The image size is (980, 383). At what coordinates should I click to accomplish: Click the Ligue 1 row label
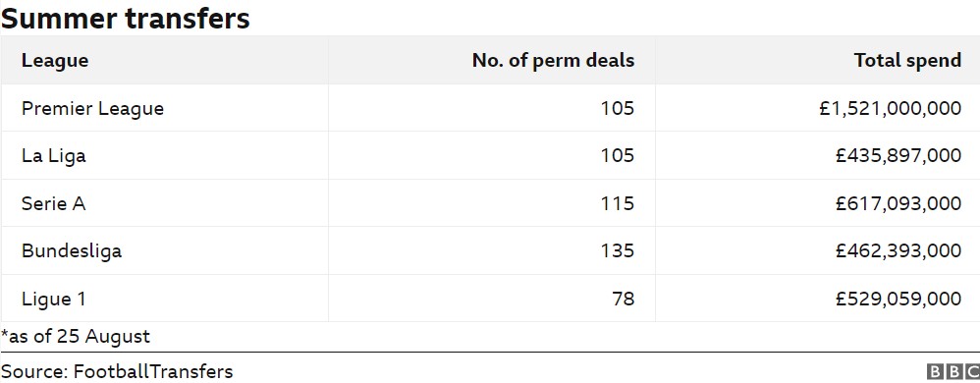[53, 299]
